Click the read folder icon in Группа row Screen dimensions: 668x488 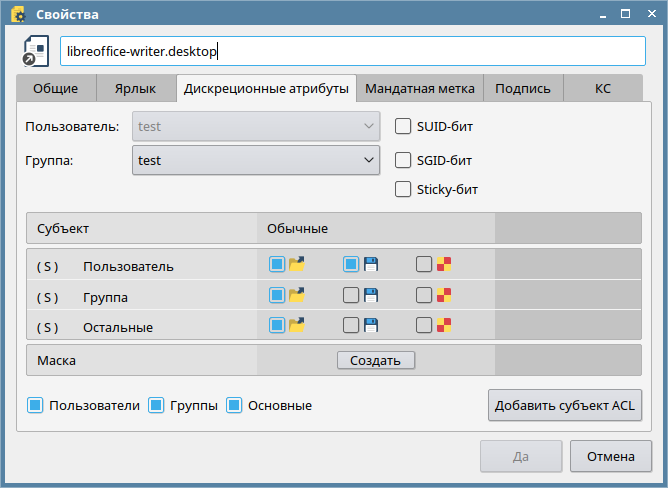tap(296, 295)
